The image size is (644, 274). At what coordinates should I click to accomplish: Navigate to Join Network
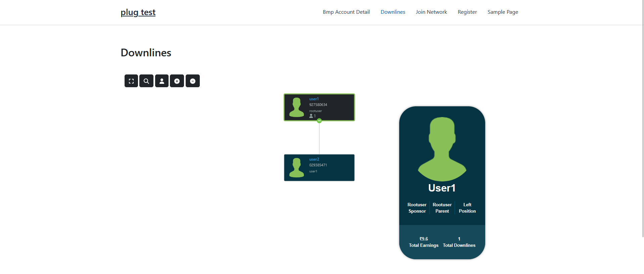click(x=431, y=12)
